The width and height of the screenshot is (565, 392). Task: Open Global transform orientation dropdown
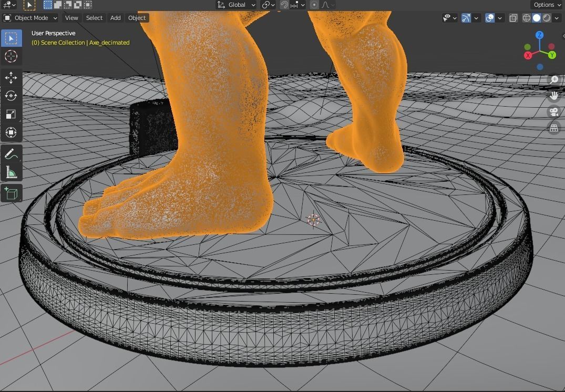point(237,5)
